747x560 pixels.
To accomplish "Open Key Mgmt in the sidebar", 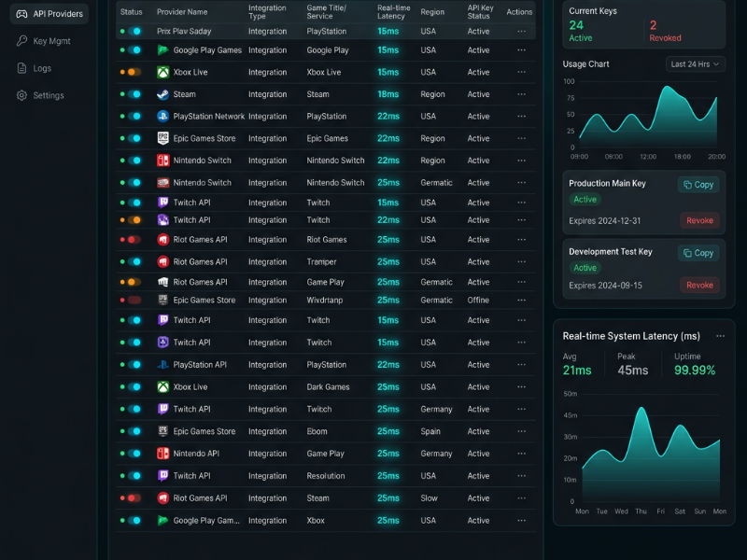I will pyautogui.click(x=43, y=41).
